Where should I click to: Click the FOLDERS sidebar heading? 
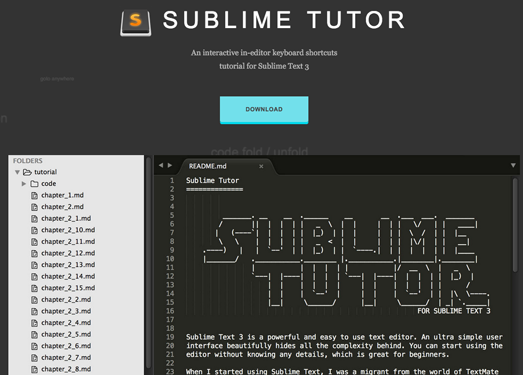[x=28, y=161]
